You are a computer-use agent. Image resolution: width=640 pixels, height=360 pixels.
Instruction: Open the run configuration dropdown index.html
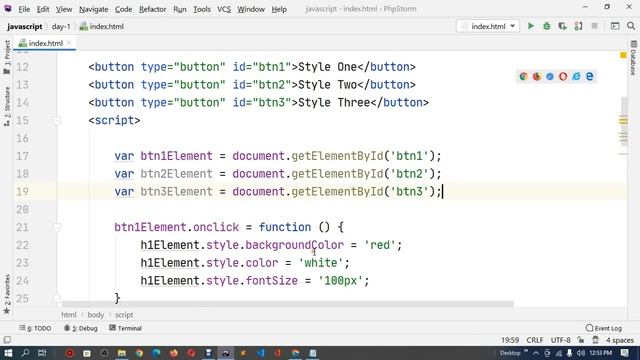pyautogui.click(x=488, y=26)
